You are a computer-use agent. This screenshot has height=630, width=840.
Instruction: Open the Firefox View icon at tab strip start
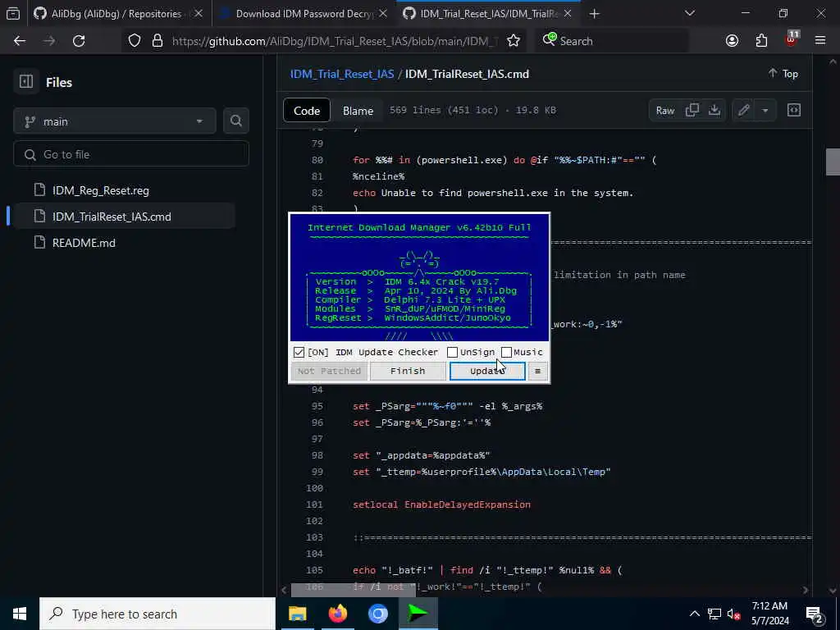click(13, 13)
